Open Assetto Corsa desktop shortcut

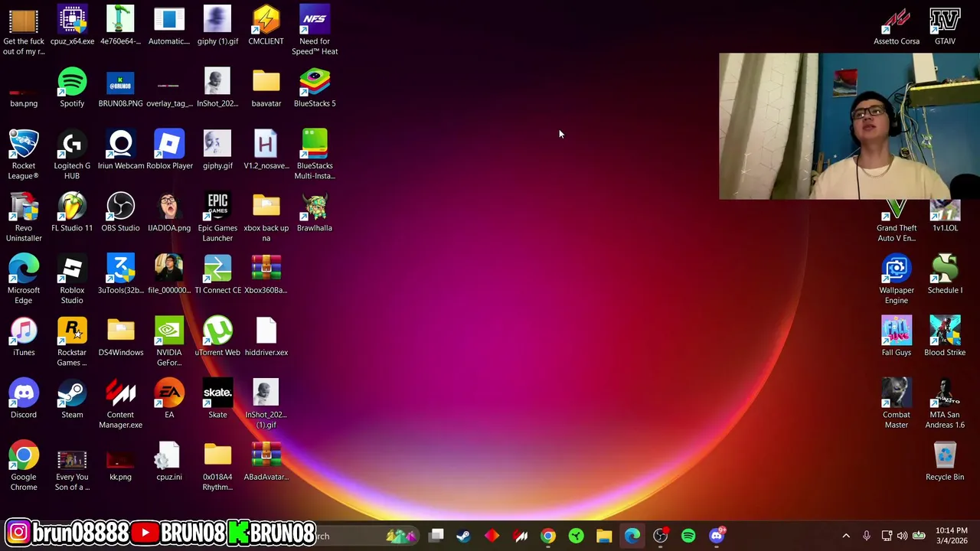click(x=897, y=26)
